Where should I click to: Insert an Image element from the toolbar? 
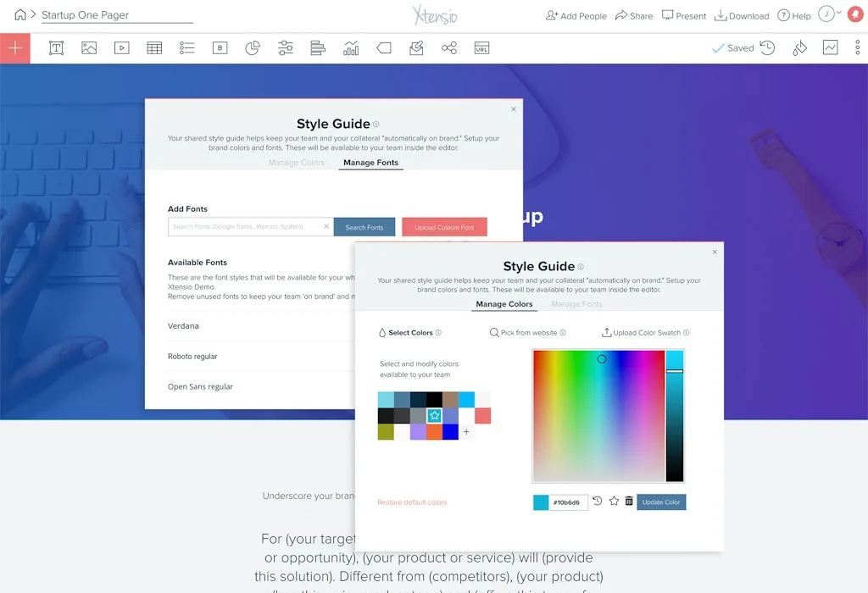(89, 47)
